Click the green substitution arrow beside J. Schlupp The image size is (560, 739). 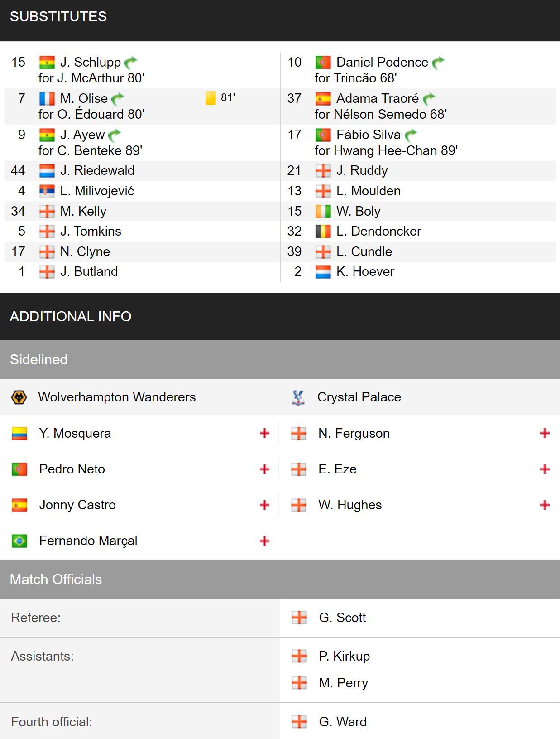coord(130,62)
